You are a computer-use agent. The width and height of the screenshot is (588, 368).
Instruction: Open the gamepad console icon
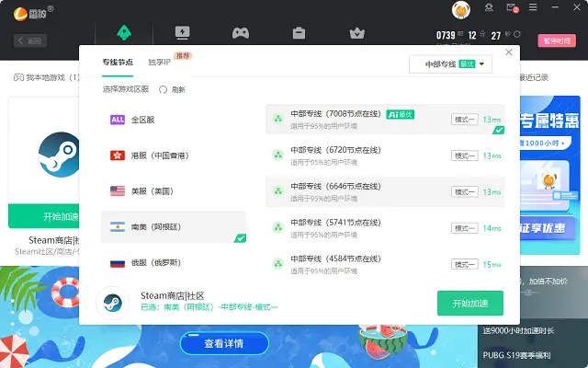point(241,33)
